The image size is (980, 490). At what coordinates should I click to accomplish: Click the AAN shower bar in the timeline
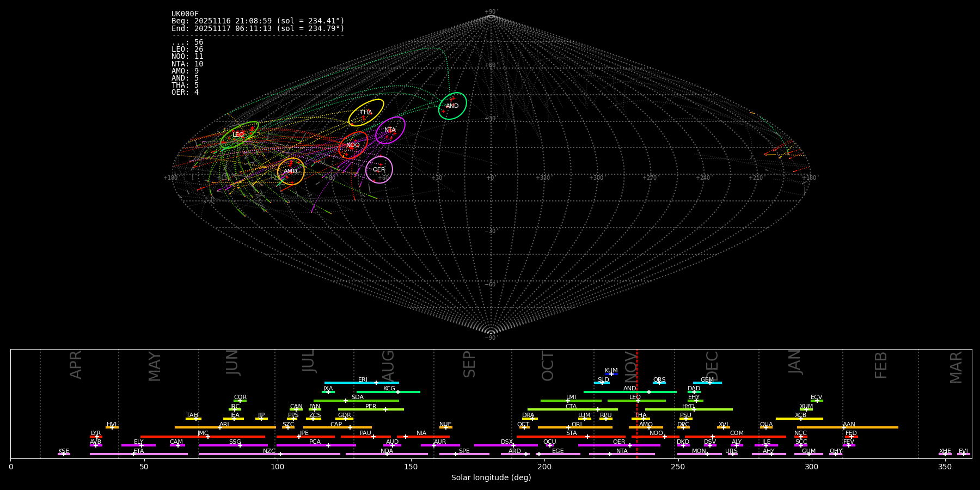point(848,427)
